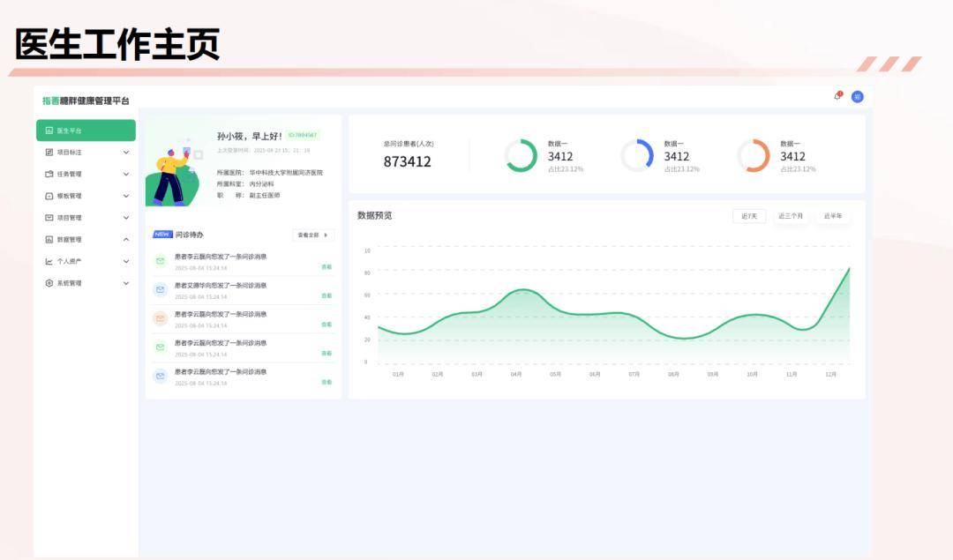Collapse the 数据管理 submenu
The height and width of the screenshot is (560, 953).
[x=124, y=239]
